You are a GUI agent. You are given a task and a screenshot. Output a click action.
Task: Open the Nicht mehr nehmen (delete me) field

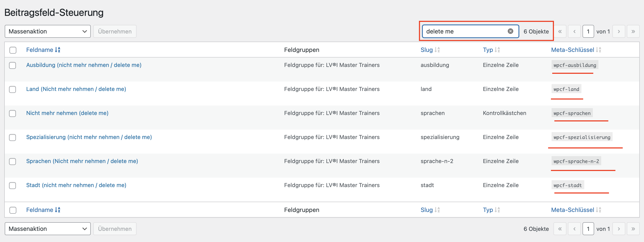click(67, 113)
